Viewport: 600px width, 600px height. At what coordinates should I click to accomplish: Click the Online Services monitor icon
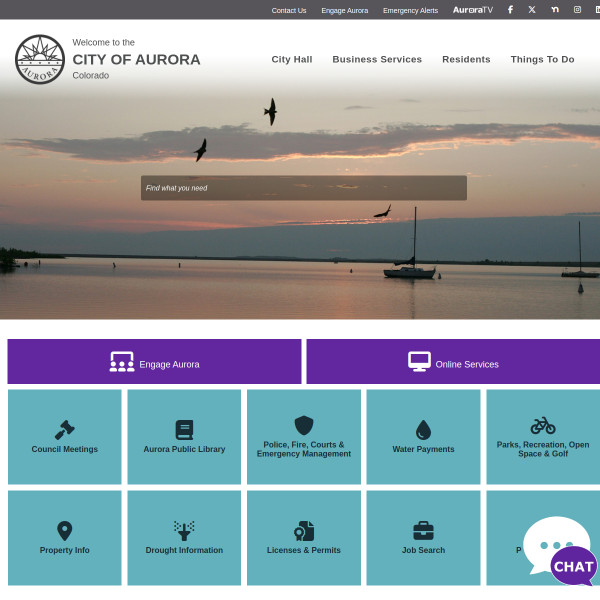click(419, 362)
